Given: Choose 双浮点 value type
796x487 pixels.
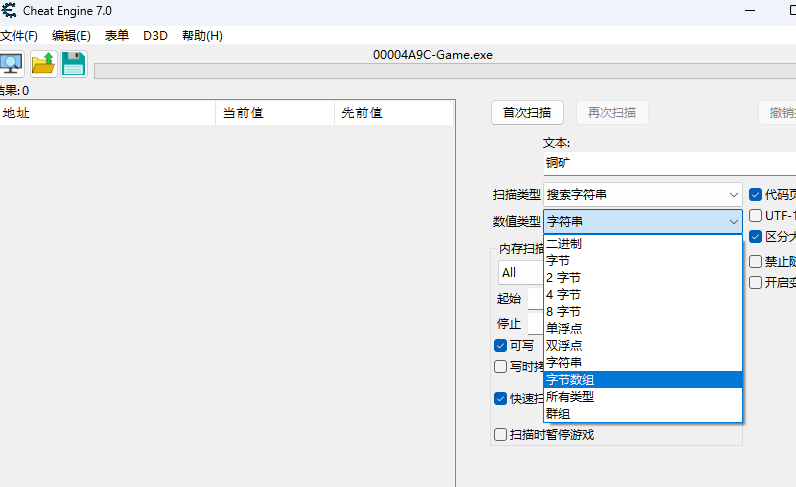Looking at the screenshot, I should tap(643, 346).
